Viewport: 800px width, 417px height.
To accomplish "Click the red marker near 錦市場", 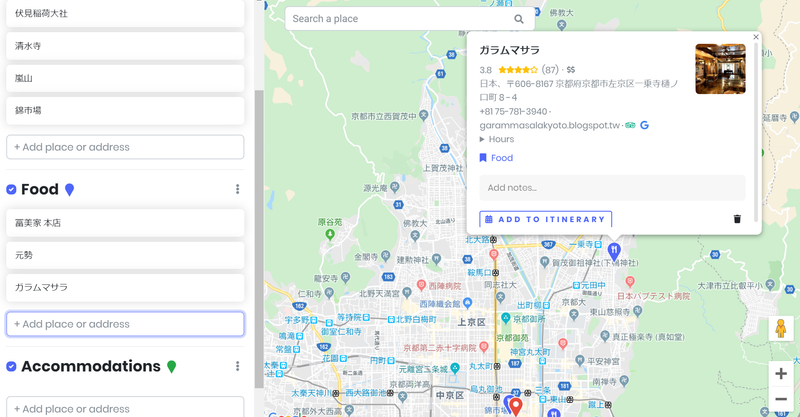I will tap(516, 407).
